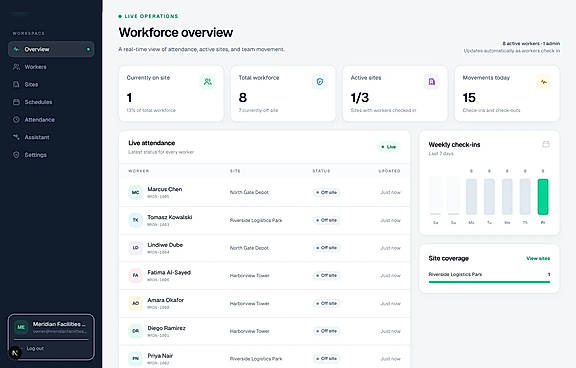Click the DR avatar for Diego Ramirez

coord(136,331)
